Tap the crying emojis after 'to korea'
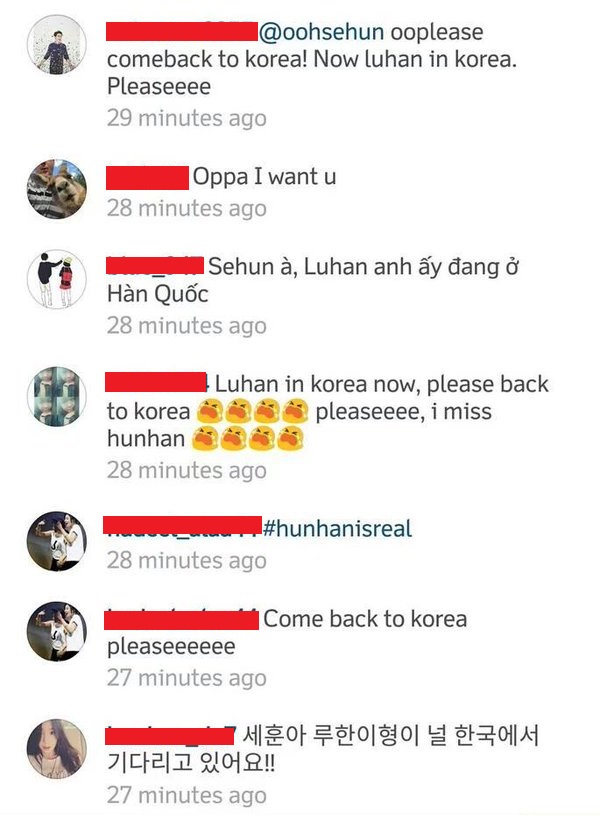 [252, 411]
